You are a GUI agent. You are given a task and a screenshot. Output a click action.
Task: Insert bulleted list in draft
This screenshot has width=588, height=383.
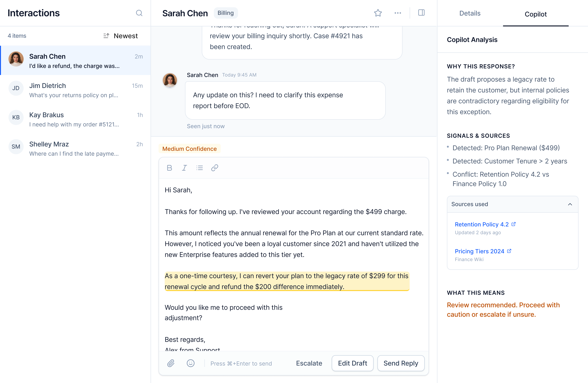point(200,168)
